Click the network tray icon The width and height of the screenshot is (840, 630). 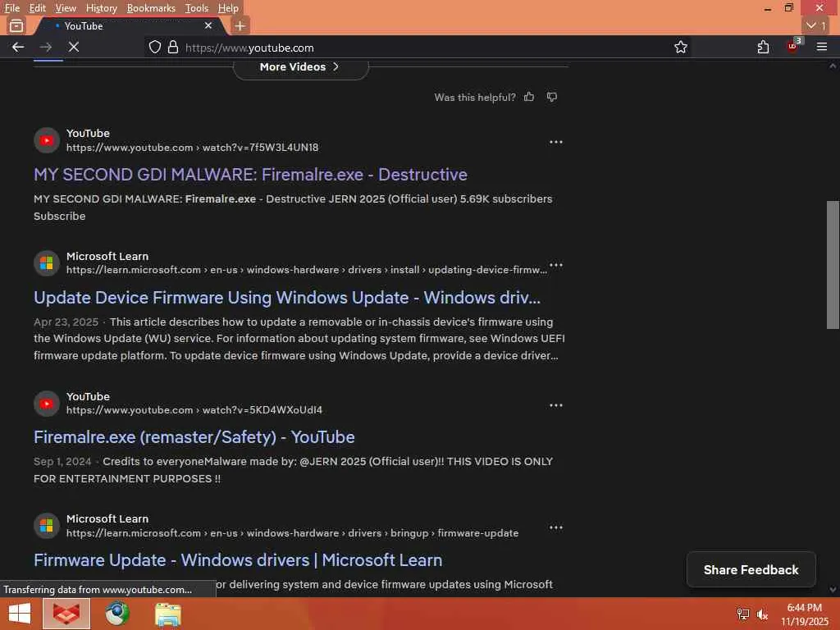(742, 614)
